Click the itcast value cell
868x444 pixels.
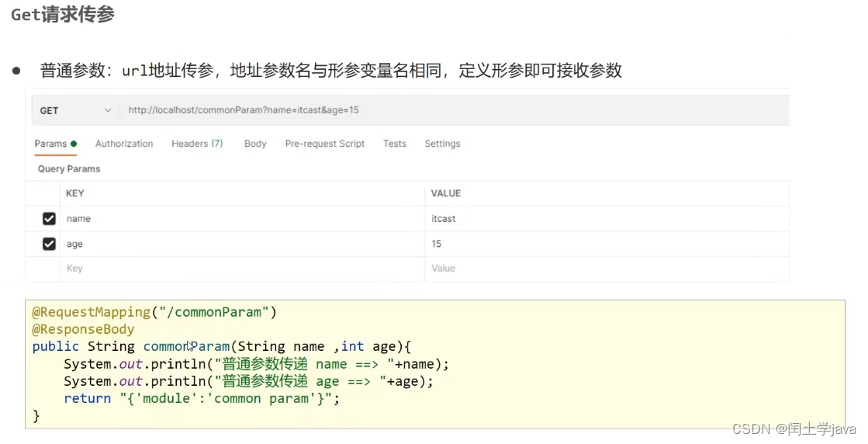[607, 219]
